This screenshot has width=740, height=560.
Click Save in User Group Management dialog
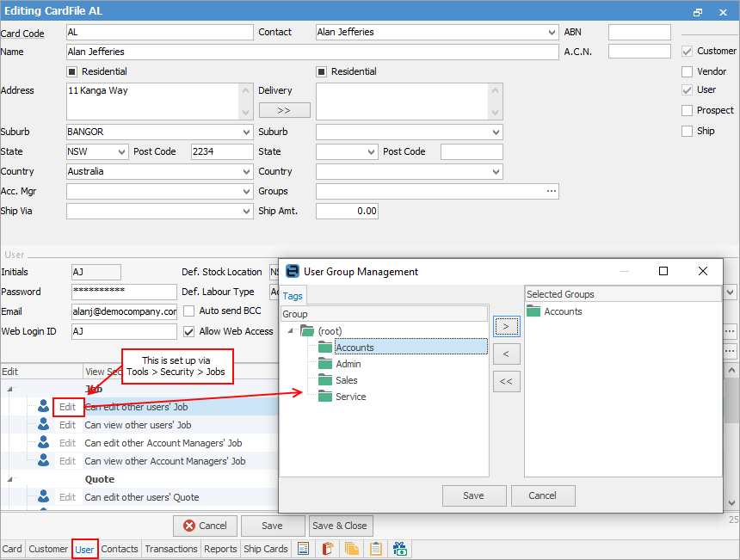(x=473, y=495)
